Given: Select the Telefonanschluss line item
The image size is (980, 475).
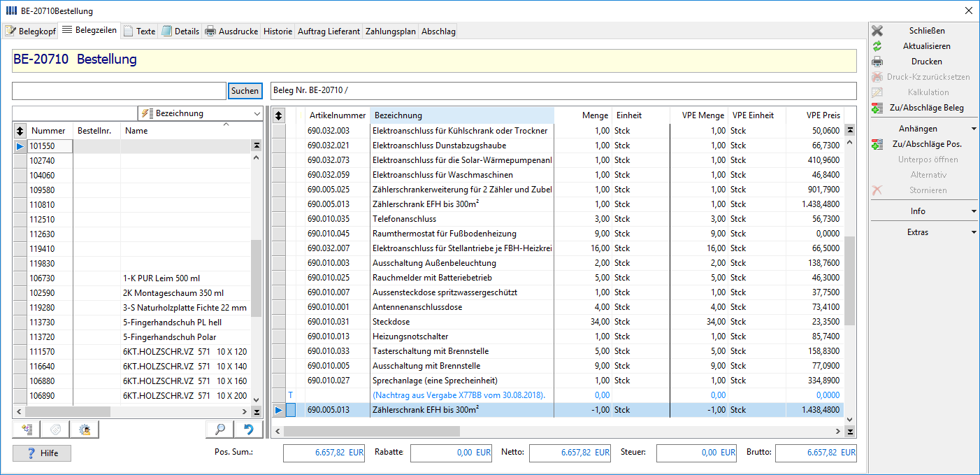Looking at the screenshot, I should point(557,219).
